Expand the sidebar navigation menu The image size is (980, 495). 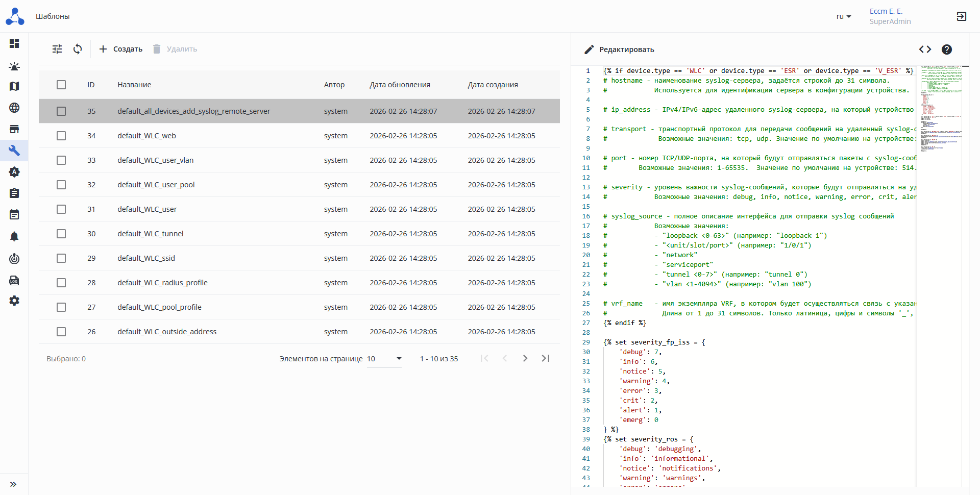coord(13,484)
